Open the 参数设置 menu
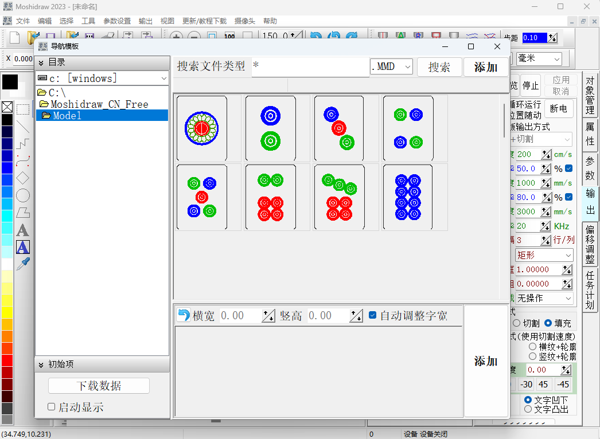 [116, 21]
